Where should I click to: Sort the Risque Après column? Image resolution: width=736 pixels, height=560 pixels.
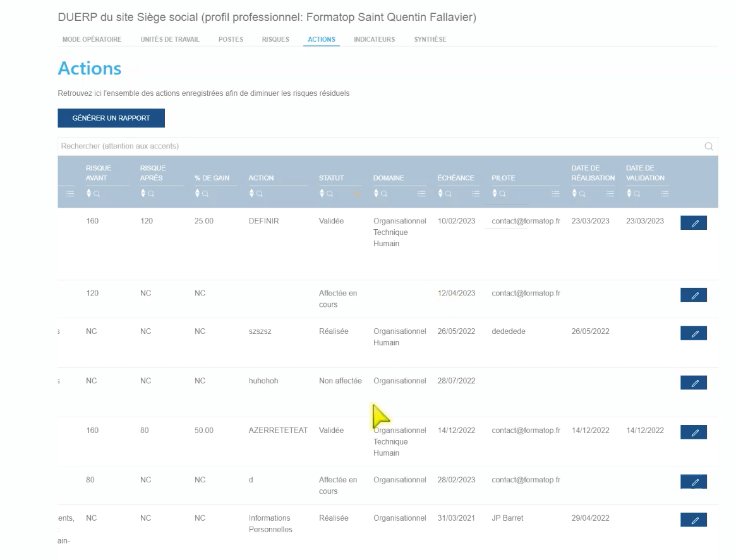pos(143,193)
